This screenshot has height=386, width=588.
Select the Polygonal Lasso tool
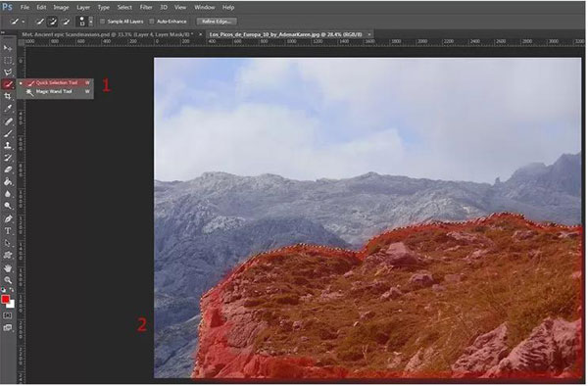(x=8, y=72)
